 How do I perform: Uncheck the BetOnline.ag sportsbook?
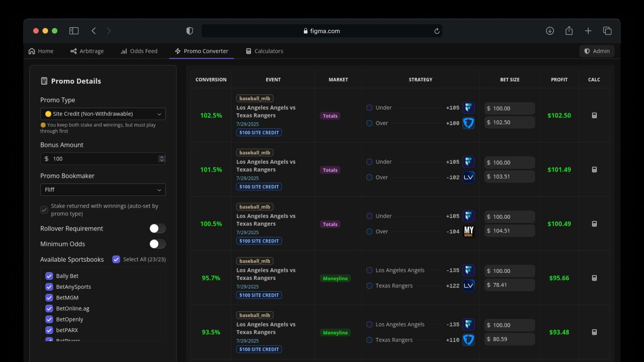[49, 308]
